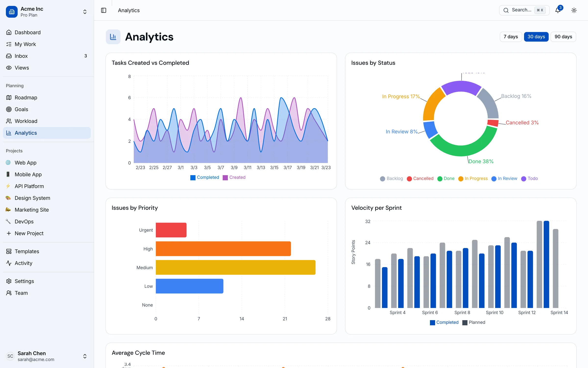Screen dimensions: 588x368
Task: Toggle Done in Issues by Status legend
Action: (446, 179)
